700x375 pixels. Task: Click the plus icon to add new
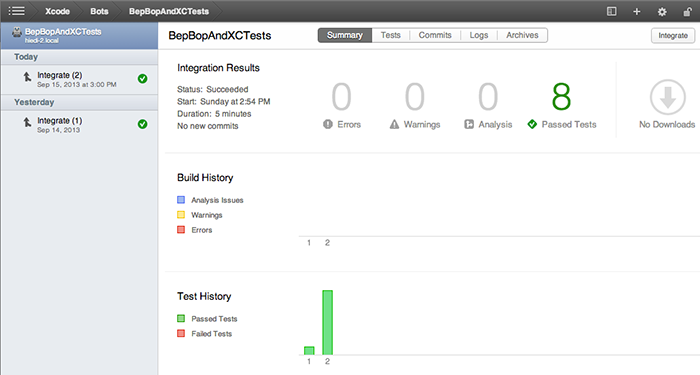tap(637, 12)
